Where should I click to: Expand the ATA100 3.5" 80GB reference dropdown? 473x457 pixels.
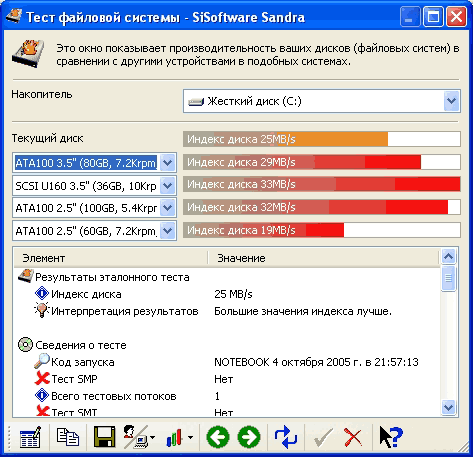[167, 163]
